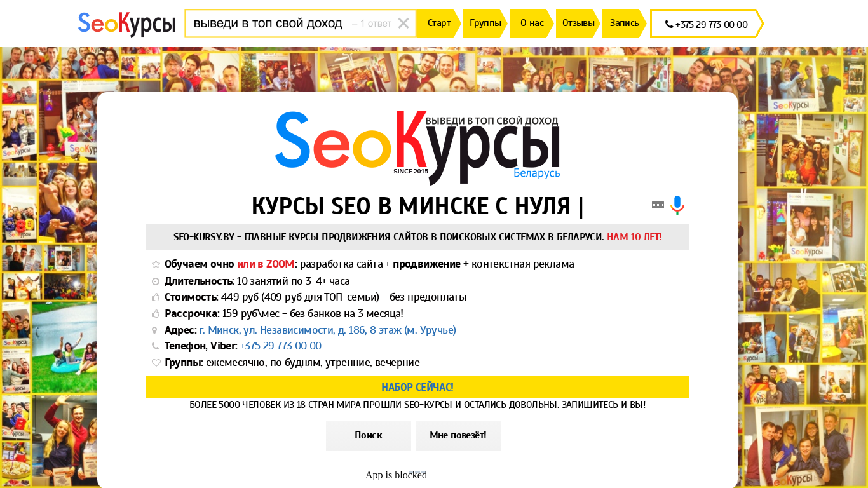
Task: Click the '– 1 ответ' hint in search
Action: click(x=371, y=24)
